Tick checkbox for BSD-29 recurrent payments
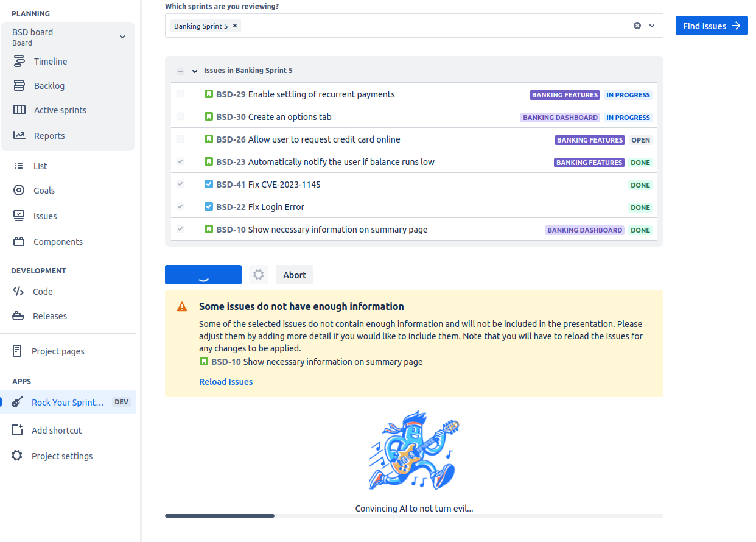Image resolution: width=756 pixels, height=542 pixels. pos(180,94)
